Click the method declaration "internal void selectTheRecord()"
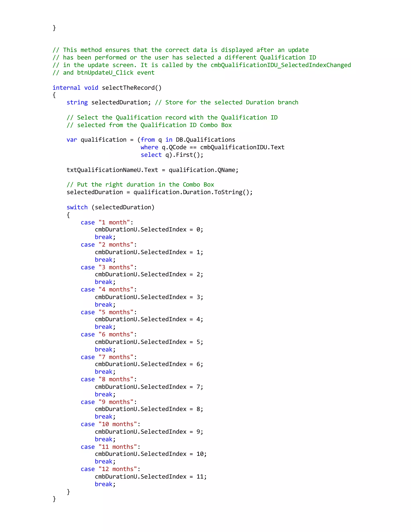Image resolution: width=411 pixels, height=532 pixels. 107,88
